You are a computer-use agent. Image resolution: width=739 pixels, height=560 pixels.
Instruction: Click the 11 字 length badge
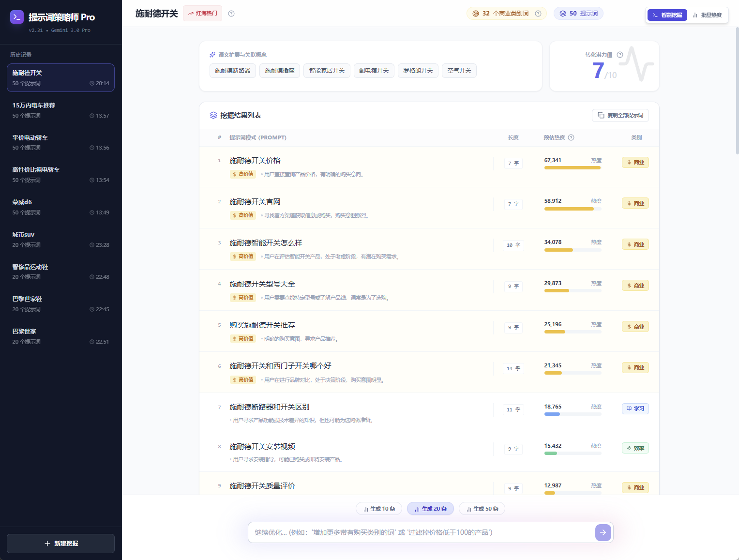513,409
